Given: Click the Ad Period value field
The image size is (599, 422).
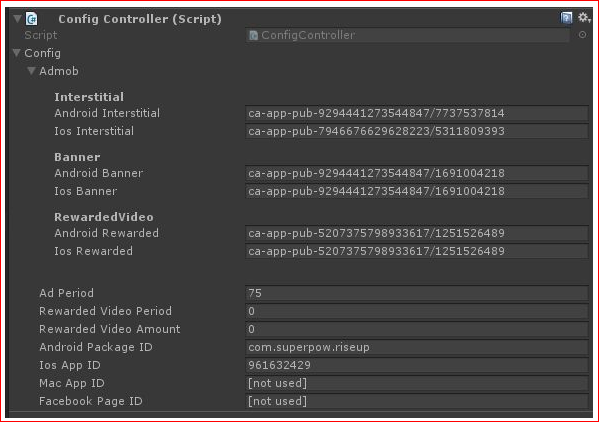Looking at the screenshot, I should (x=416, y=293).
